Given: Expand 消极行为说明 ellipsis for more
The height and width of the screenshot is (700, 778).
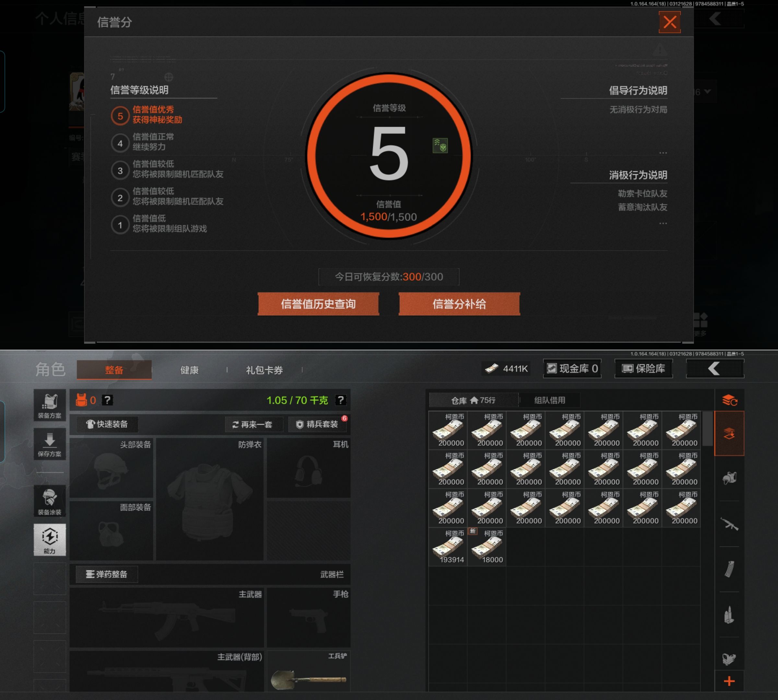Looking at the screenshot, I should click(x=663, y=224).
